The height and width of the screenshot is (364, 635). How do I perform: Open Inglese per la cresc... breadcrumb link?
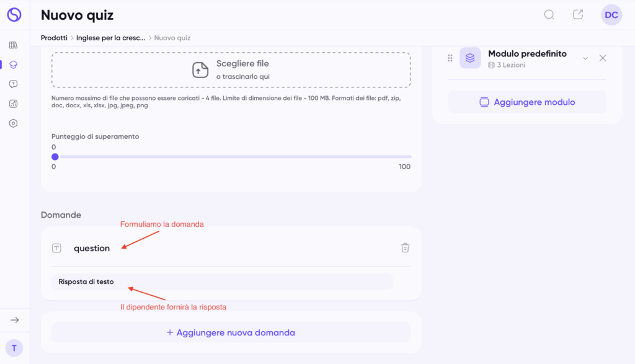[x=110, y=38]
